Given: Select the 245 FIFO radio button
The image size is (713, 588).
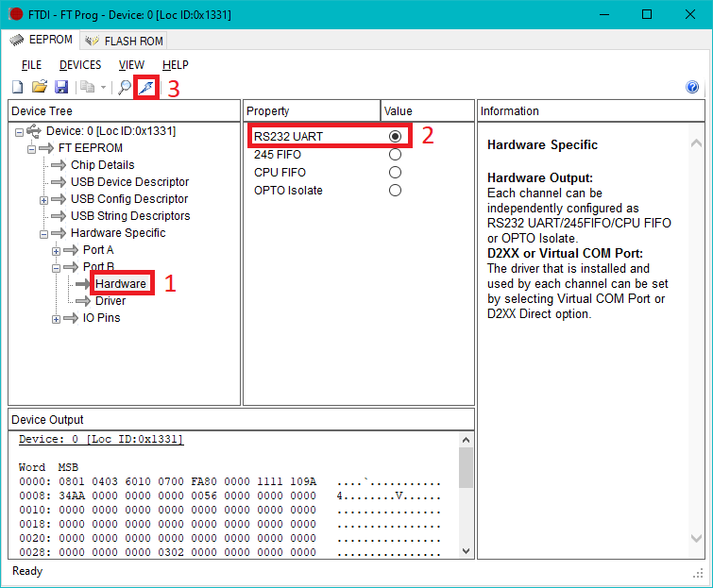Looking at the screenshot, I should (395, 155).
